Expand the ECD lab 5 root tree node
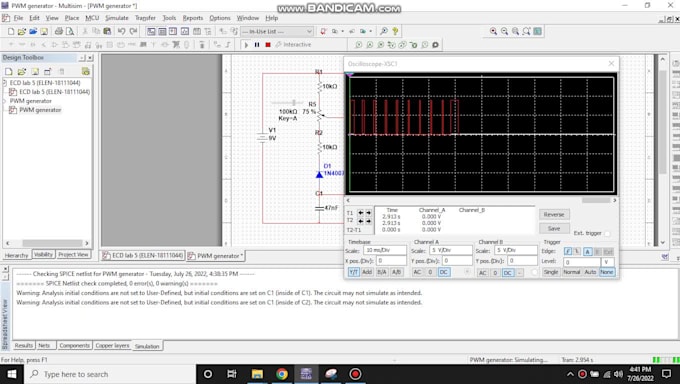680x384 pixels. (5, 82)
